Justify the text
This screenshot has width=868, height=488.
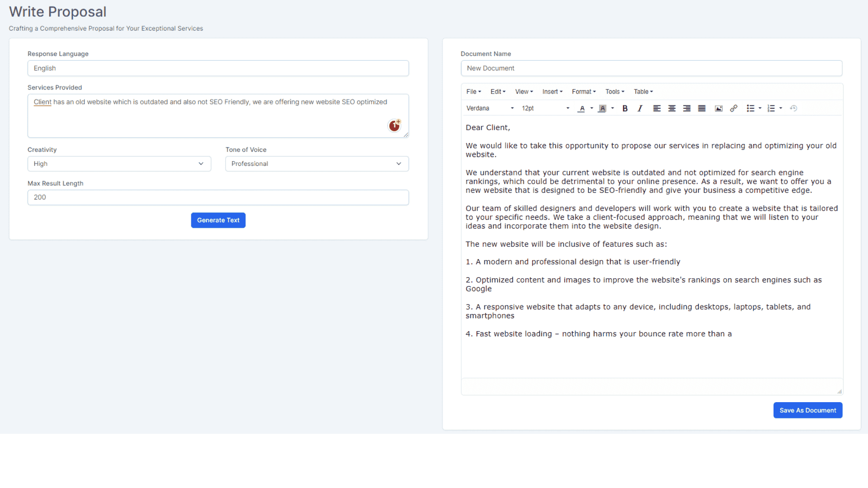coord(702,108)
